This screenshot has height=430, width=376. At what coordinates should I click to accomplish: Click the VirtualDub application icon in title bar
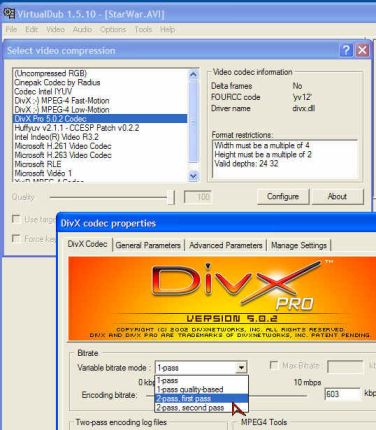point(9,13)
